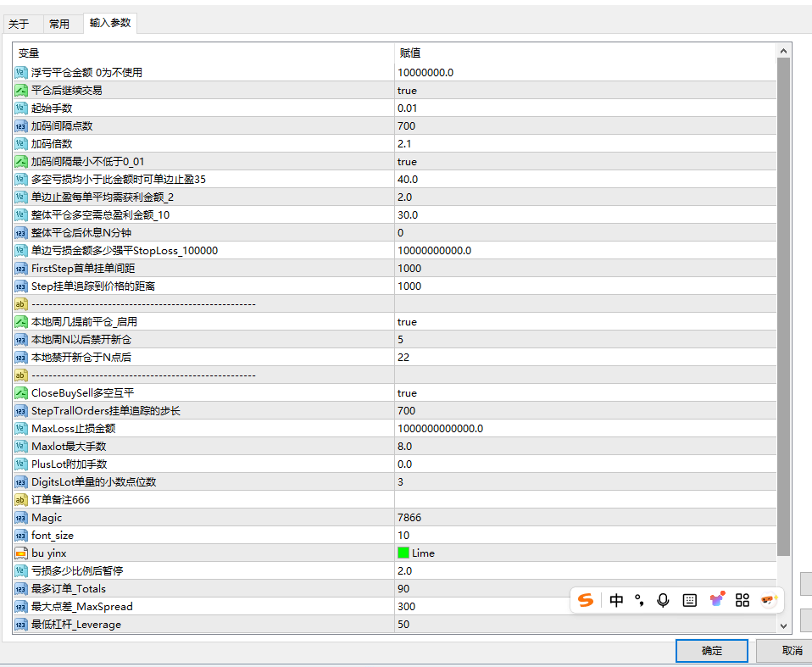Click the scrollbar up arrow
Image resolution: width=812 pixels, height=667 pixels.
click(x=783, y=51)
